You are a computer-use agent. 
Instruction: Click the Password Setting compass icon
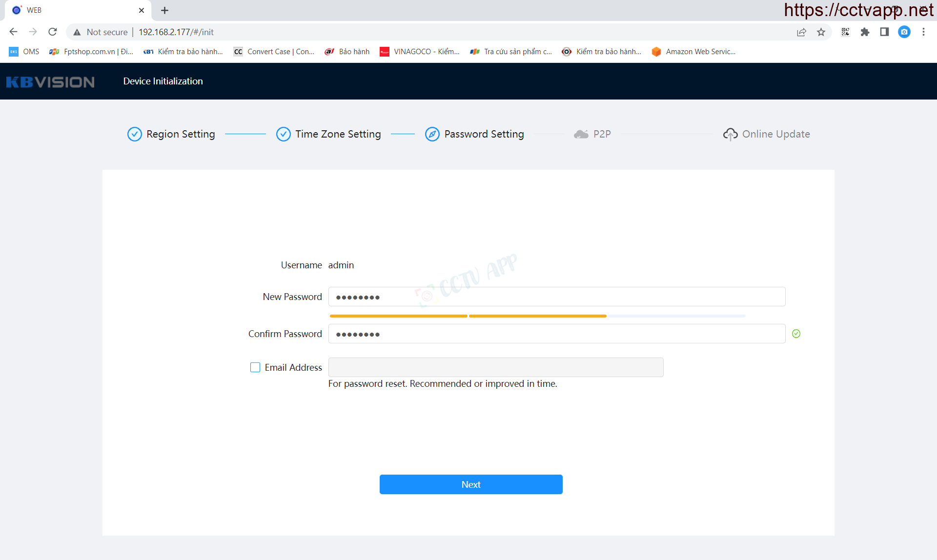[432, 134]
